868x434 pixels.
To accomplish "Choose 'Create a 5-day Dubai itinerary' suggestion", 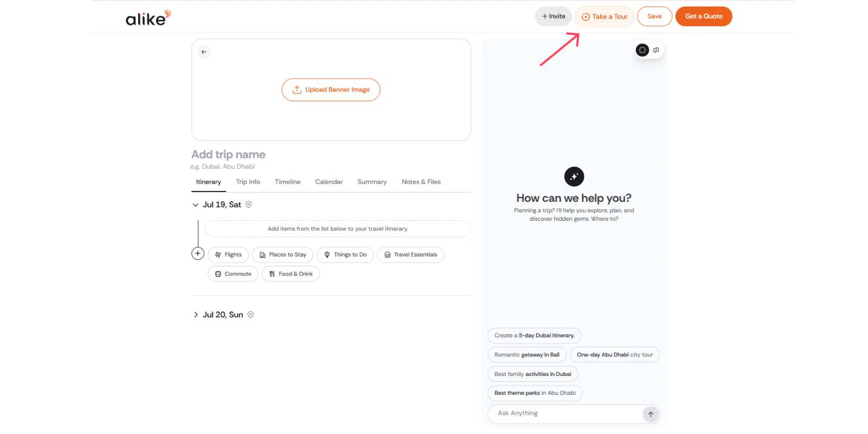I will tap(534, 336).
